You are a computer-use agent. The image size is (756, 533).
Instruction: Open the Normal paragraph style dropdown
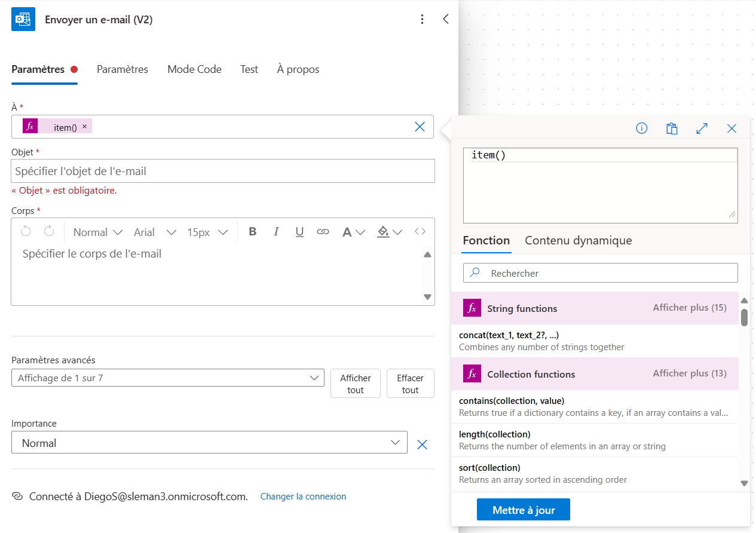pyautogui.click(x=97, y=232)
